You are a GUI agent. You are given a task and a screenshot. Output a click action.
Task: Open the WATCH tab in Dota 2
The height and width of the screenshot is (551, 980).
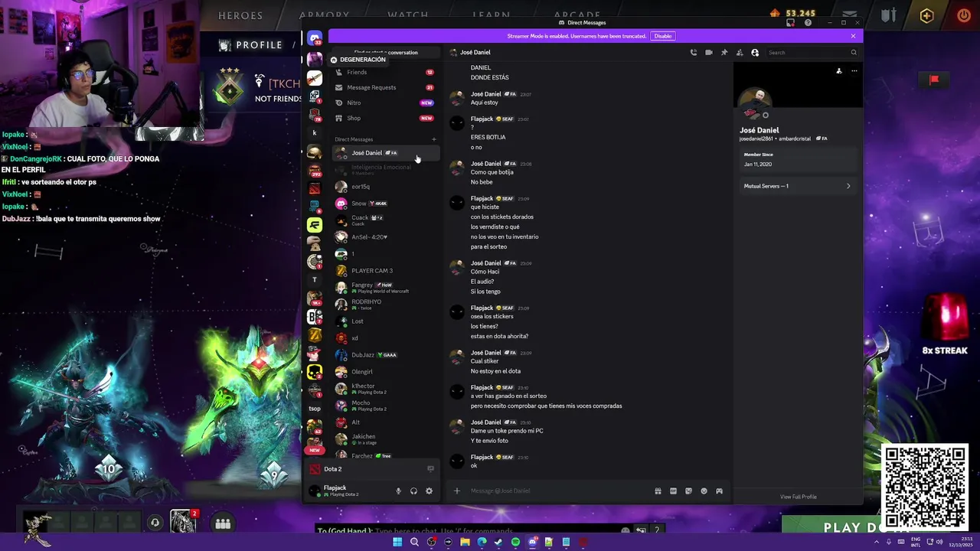pyautogui.click(x=408, y=15)
